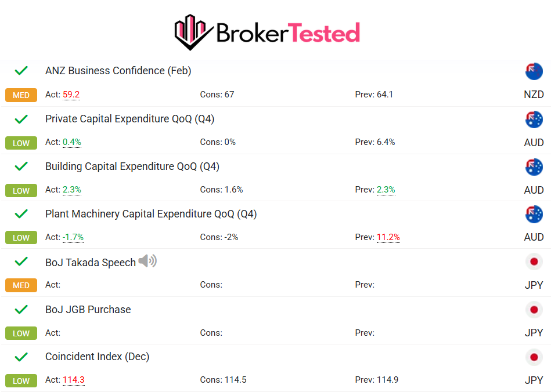Click the Japan flag beside BoJ Takada Speech
This screenshot has width=551, height=392.
[534, 262]
